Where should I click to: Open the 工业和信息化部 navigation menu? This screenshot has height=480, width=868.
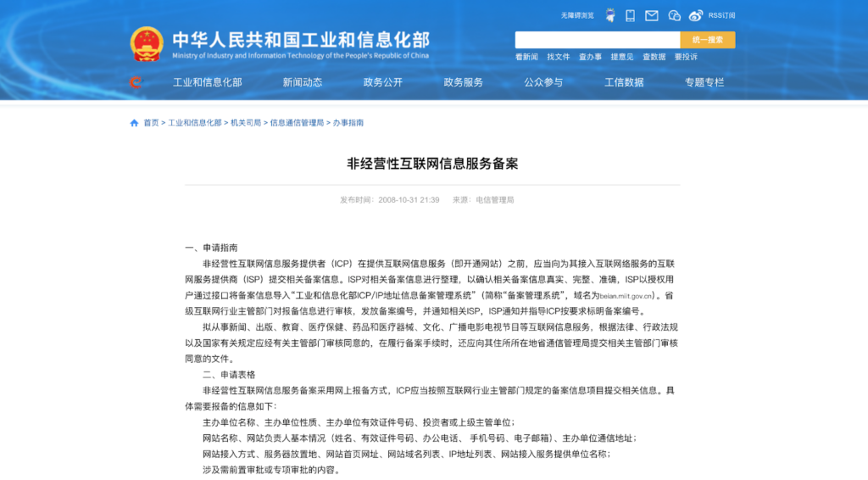tap(208, 82)
